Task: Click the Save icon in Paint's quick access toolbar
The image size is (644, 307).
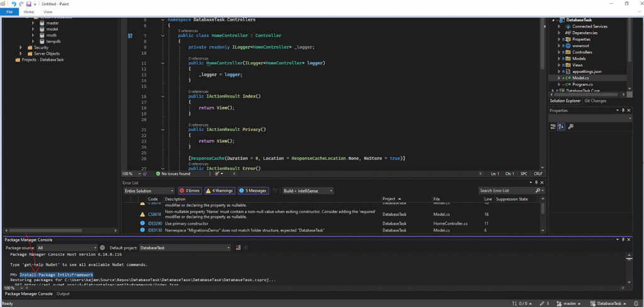Action: (x=28, y=4)
